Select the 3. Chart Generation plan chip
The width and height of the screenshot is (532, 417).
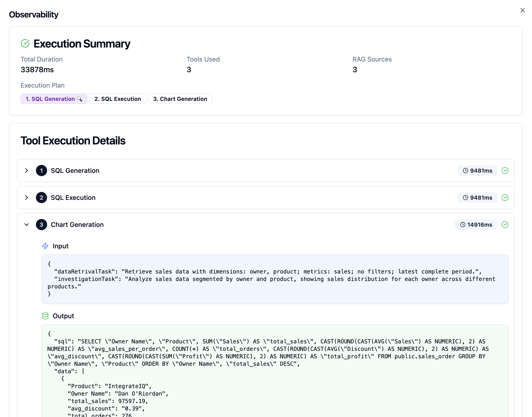coord(180,99)
